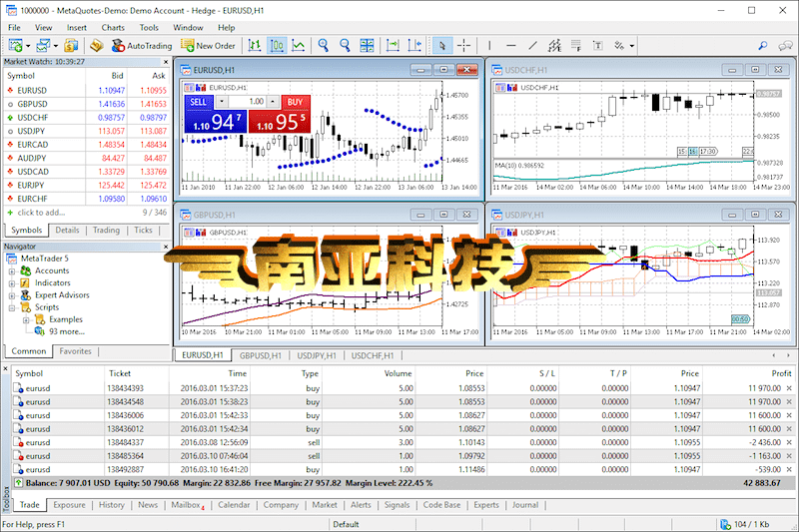Viewport: 799px width, 532px height.
Task: Expand the Indicators tree node
Action: tap(12, 283)
